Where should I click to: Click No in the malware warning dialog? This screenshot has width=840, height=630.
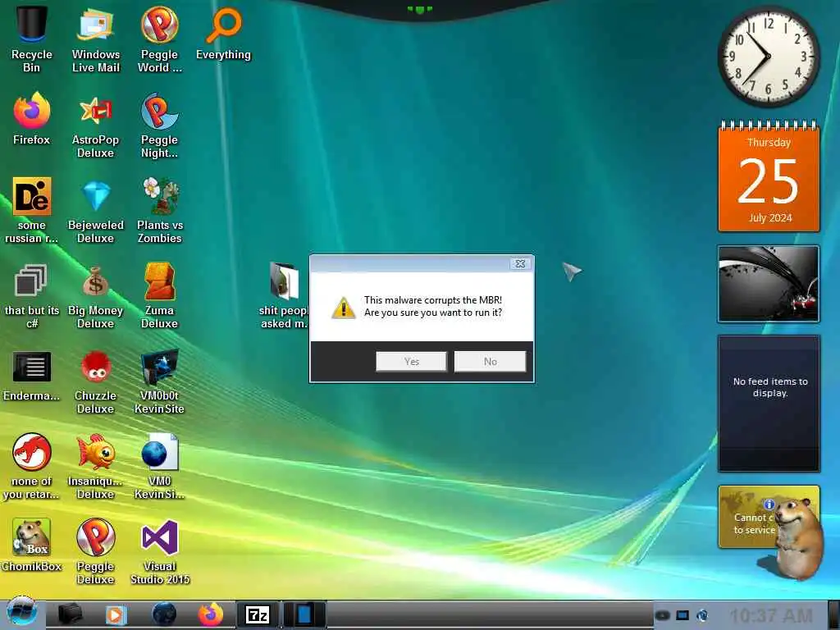click(x=490, y=362)
